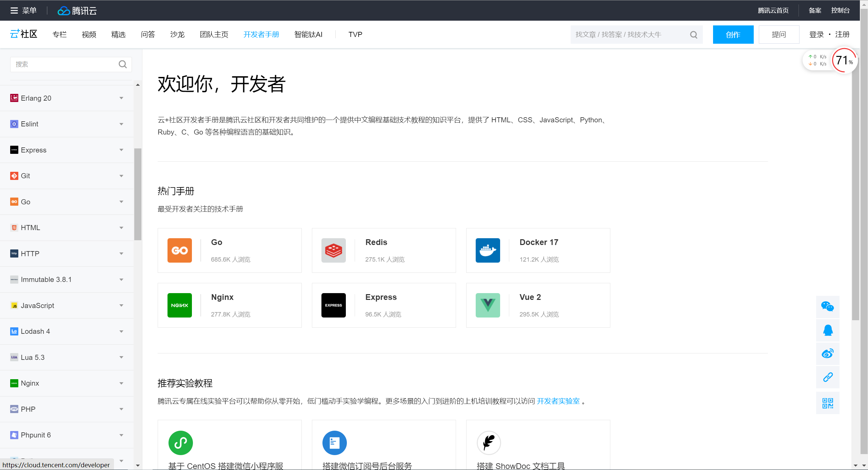The image size is (868, 470).
Task: Click the copy link icon
Action: (828, 377)
